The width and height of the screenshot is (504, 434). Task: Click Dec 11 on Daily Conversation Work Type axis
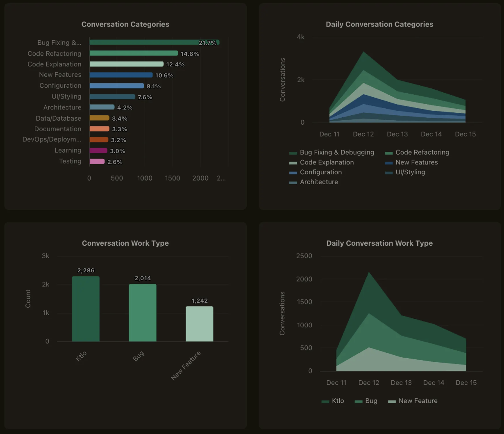[336, 383]
